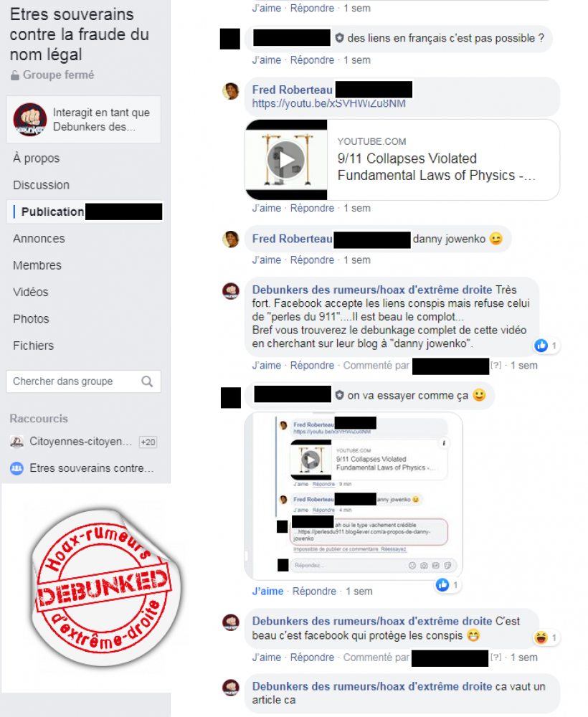Click the admin shield badge next to 'on va essayer'

click(339, 395)
